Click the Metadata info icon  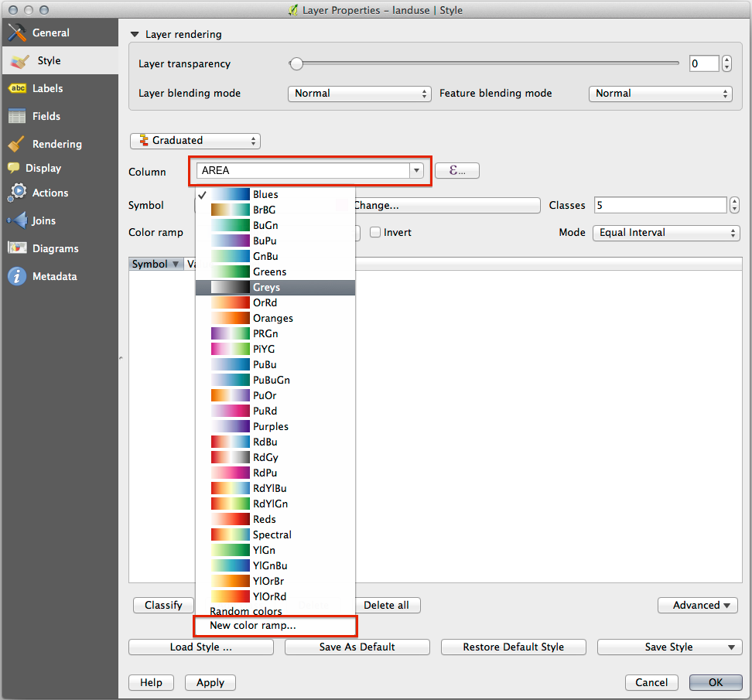[x=17, y=276]
